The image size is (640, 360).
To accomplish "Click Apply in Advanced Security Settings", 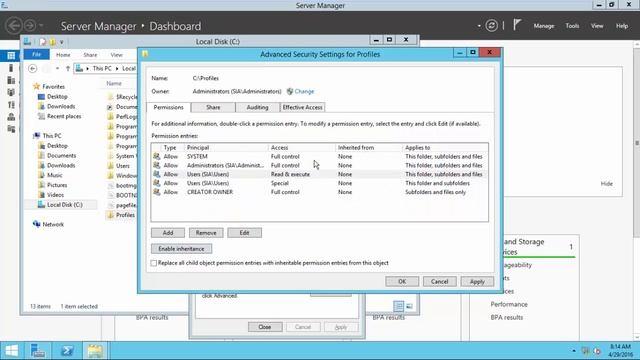I will [x=477, y=282].
